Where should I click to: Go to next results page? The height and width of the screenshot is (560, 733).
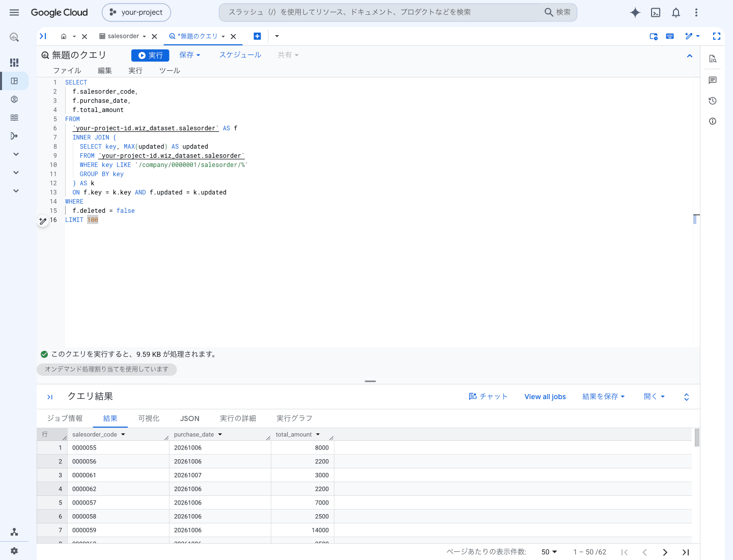tap(665, 552)
